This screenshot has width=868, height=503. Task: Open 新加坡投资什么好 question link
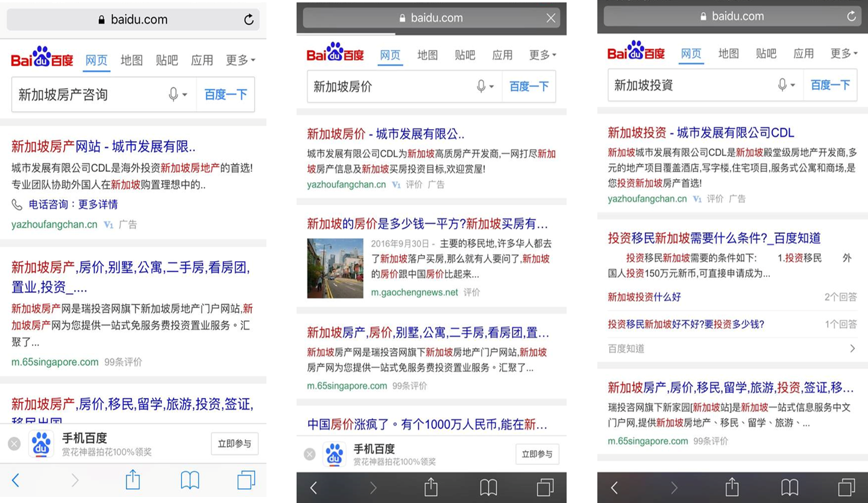(x=644, y=297)
